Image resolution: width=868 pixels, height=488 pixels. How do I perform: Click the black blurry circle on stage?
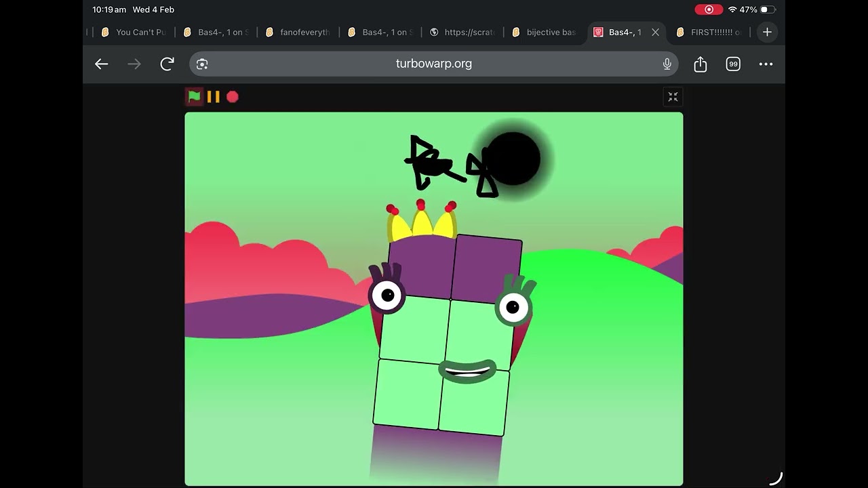point(513,159)
